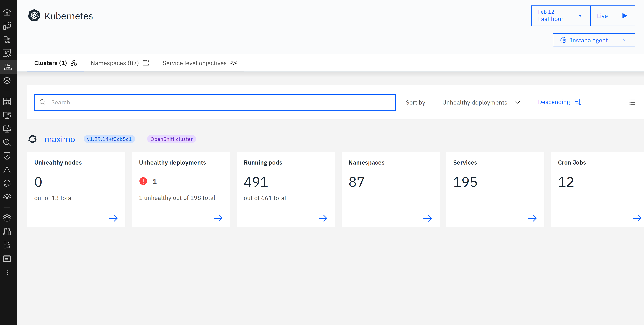
Task: Click into the Search field
Action: pos(215,102)
